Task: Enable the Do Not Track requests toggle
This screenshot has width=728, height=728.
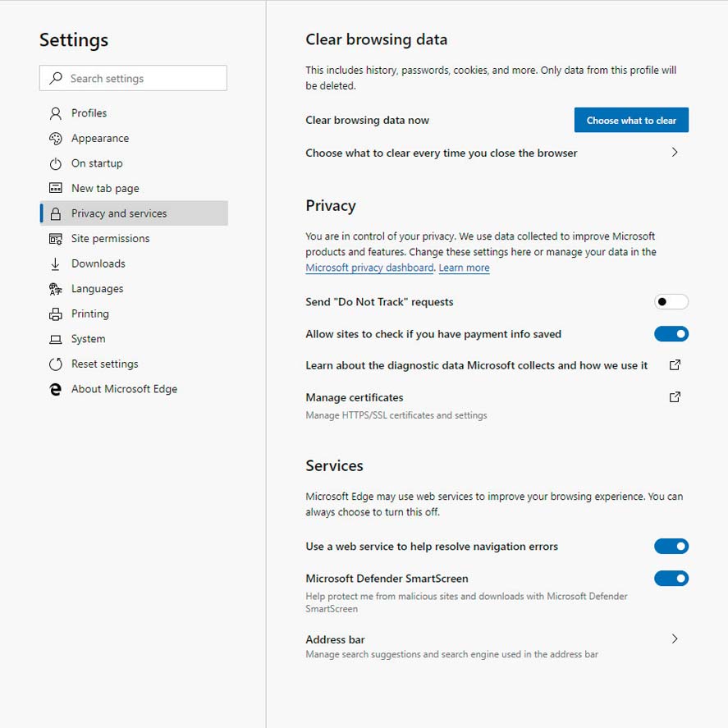Action: (x=671, y=302)
